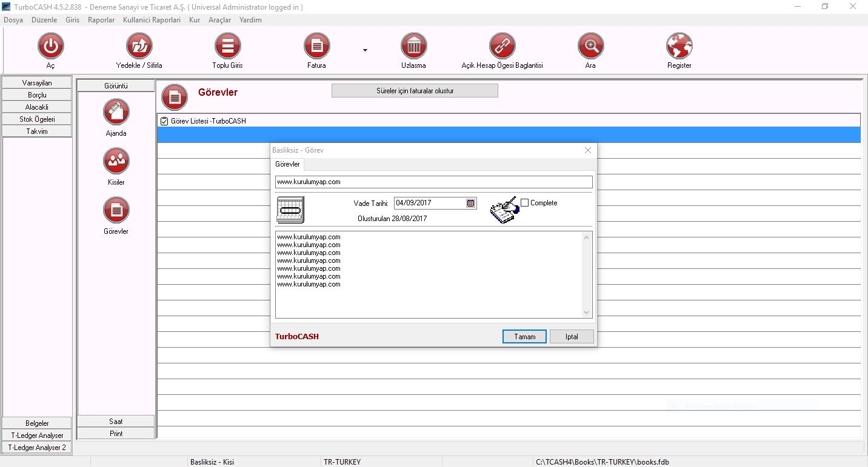Click the Register globe icon
This screenshot has width=868, height=467.
(679, 46)
